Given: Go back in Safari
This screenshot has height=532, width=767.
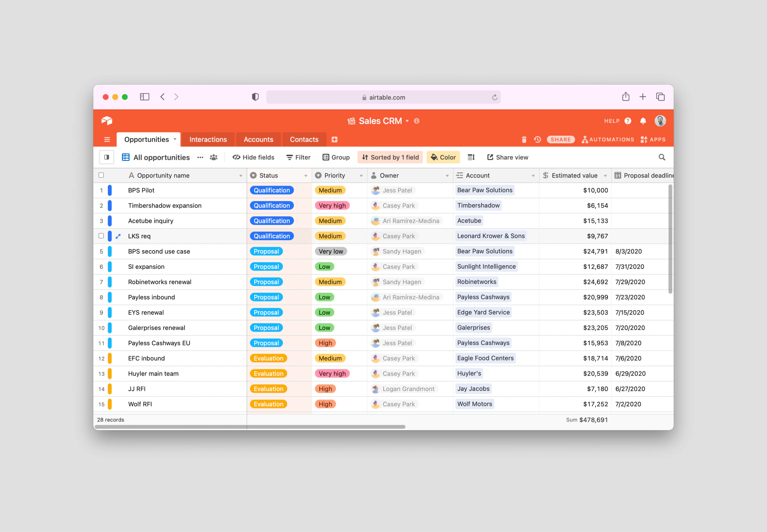Looking at the screenshot, I should tap(162, 97).
